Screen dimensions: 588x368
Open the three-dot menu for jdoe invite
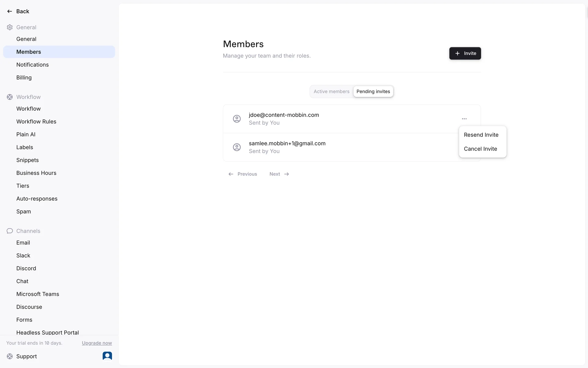[x=464, y=119]
